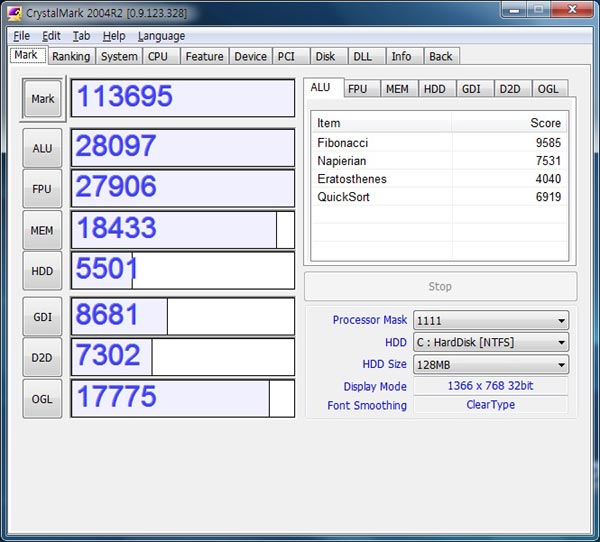
Task: Show OGL results tab in score panel
Action: click(549, 89)
